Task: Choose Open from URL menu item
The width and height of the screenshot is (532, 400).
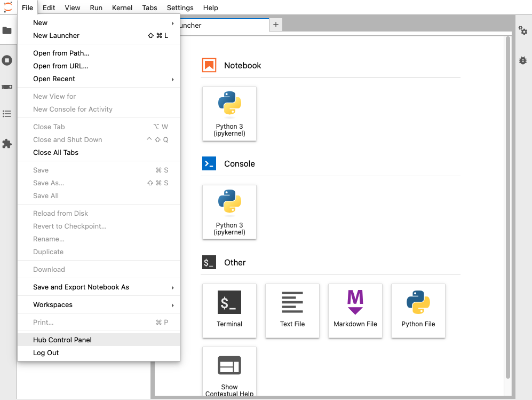Action: (x=98, y=66)
